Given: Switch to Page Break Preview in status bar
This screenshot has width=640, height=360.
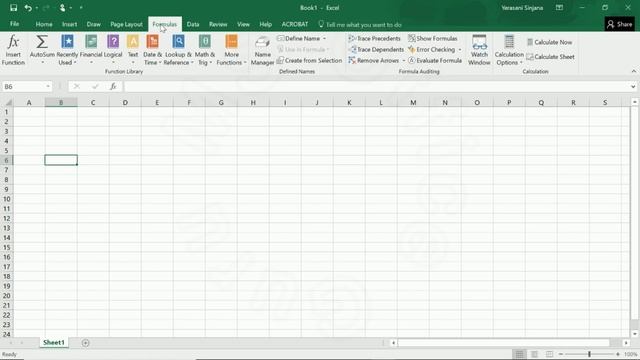Looking at the screenshot, I should point(549,354).
